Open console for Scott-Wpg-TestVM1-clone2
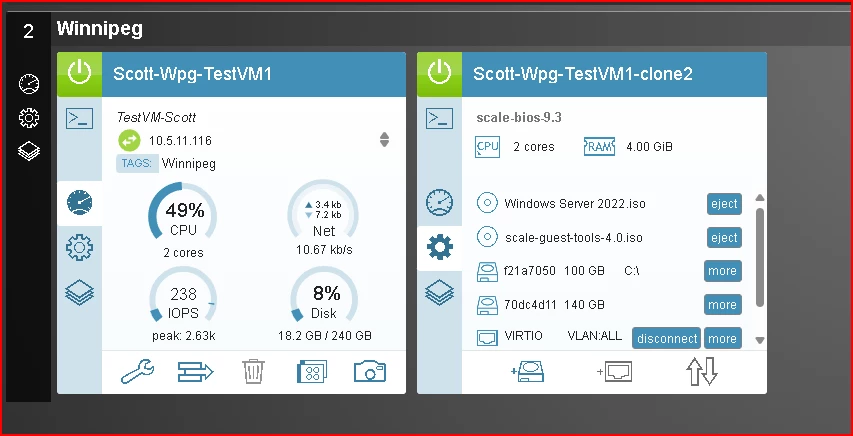853x436 pixels. coord(440,118)
